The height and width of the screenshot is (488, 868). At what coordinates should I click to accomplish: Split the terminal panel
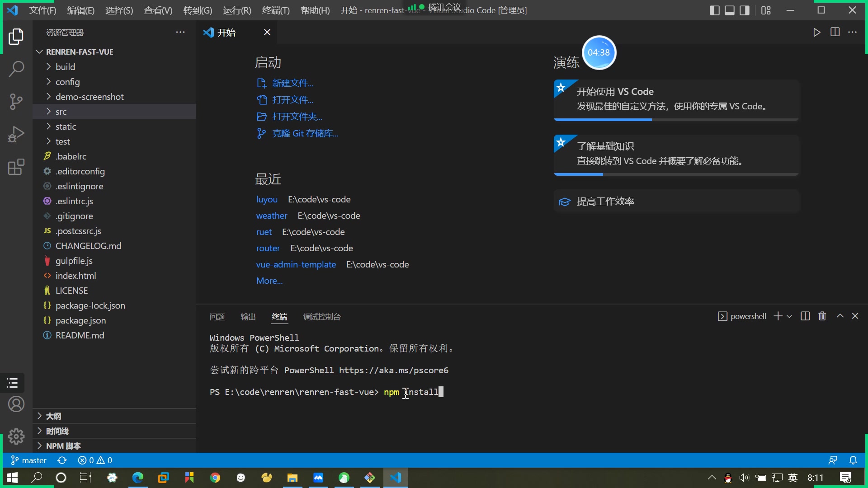point(805,316)
